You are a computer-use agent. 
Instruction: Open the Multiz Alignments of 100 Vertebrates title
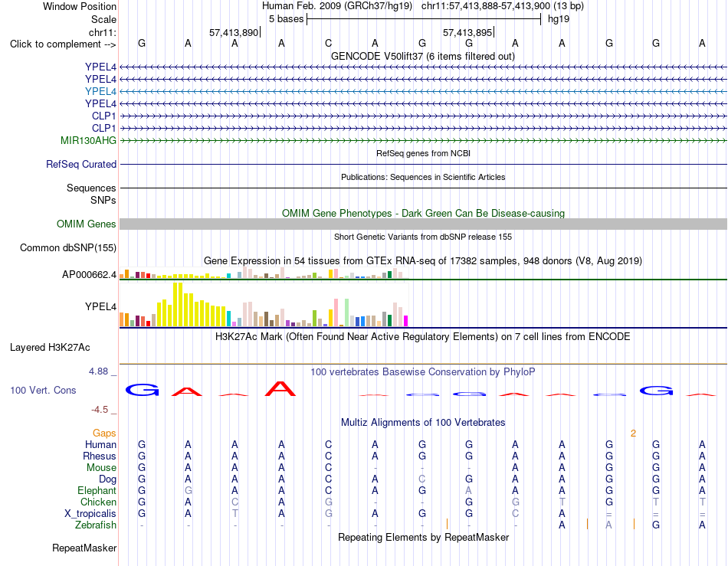coord(423,423)
